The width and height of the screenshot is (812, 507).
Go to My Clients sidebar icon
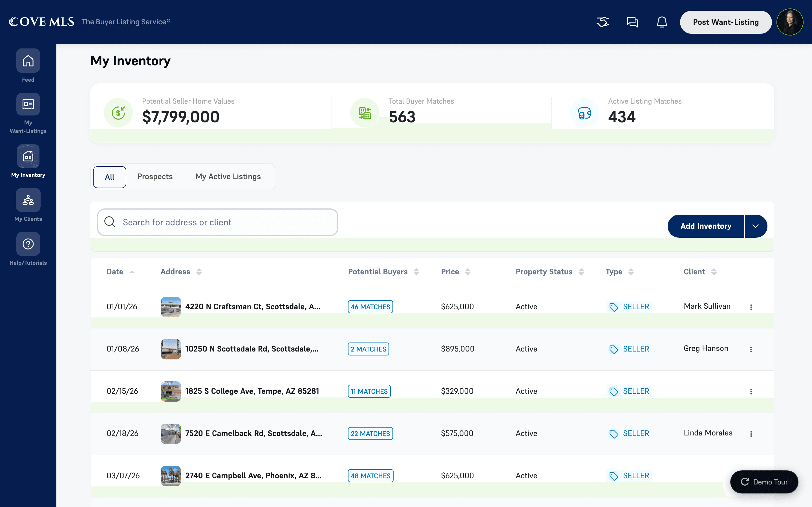coord(28,200)
